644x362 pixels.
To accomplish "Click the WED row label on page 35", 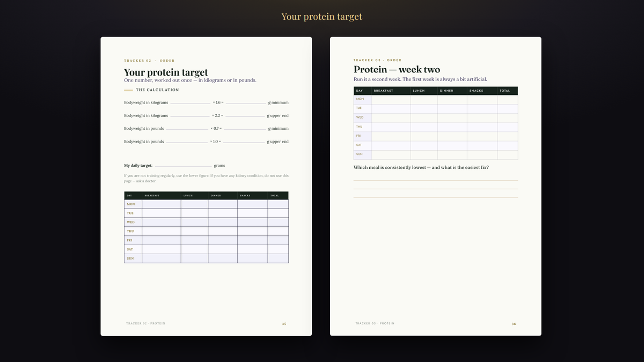I will (130, 222).
